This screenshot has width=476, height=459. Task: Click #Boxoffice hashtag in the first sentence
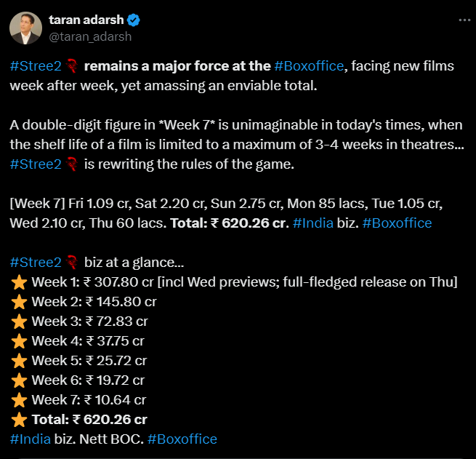(x=309, y=66)
